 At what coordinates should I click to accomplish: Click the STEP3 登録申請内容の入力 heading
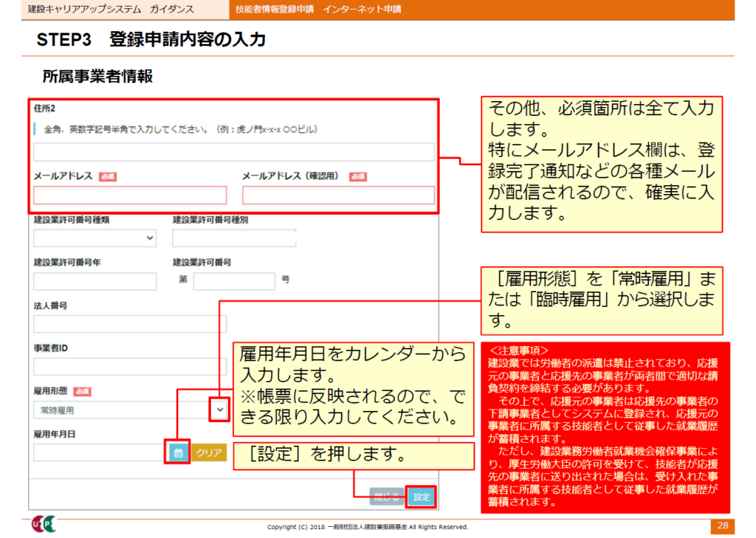pos(151,40)
